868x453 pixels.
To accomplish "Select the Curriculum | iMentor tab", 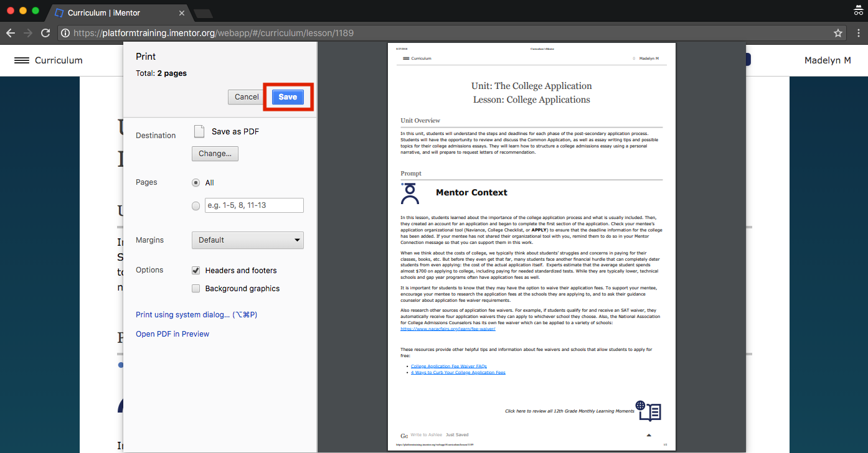I will pos(118,13).
